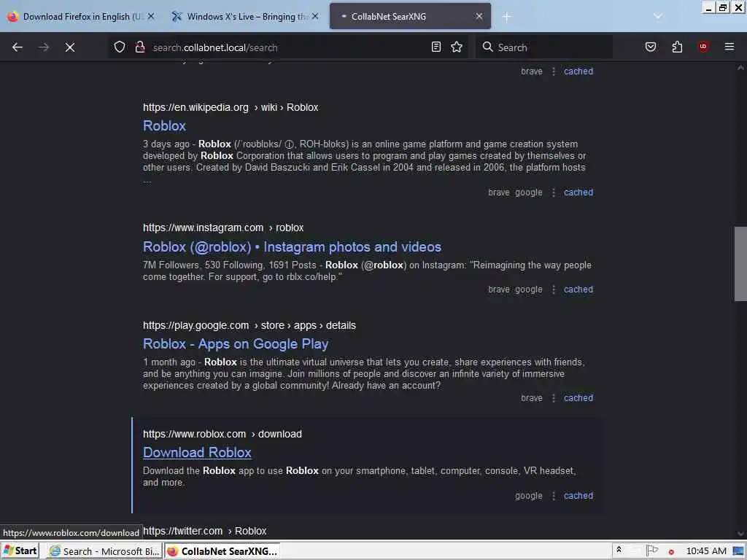Open the Pocket save icon
The height and width of the screenshot is (560, 747).
(651, 47)
